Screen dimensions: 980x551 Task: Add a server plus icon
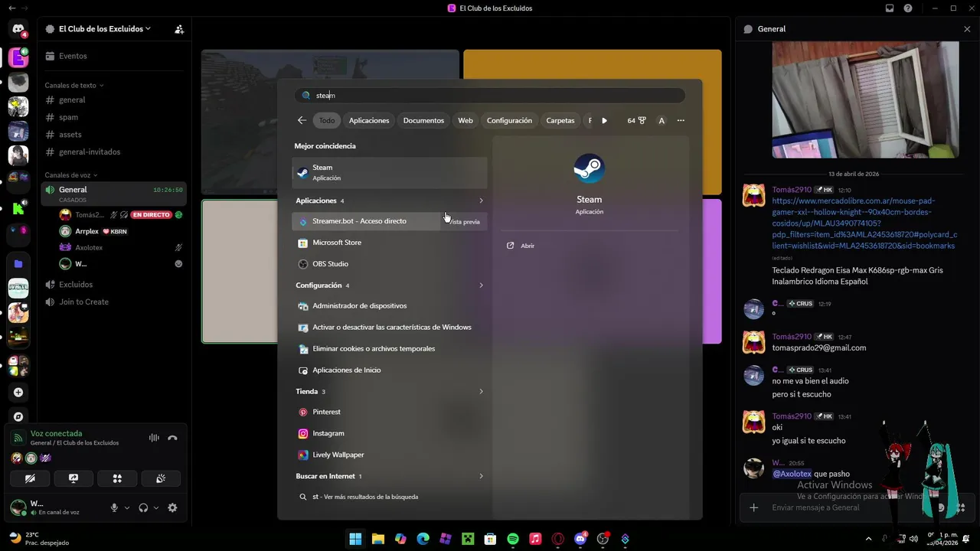[18, 393]
